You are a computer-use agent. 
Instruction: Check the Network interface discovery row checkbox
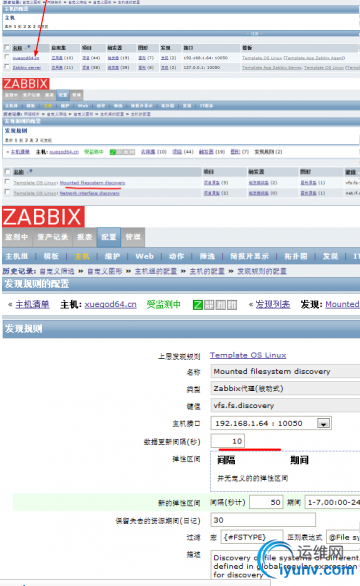point(7,192)
